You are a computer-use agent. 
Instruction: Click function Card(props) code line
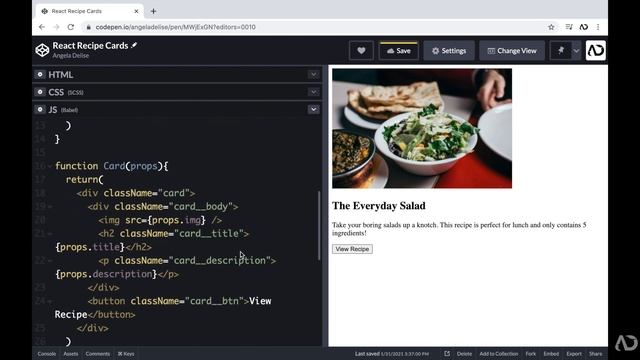(x=111, y=166)
